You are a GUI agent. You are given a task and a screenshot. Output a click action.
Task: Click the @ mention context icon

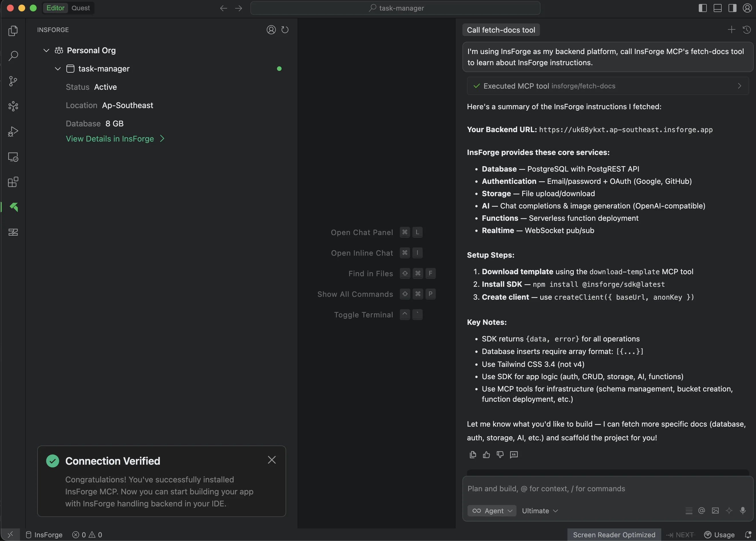(702, 511)
